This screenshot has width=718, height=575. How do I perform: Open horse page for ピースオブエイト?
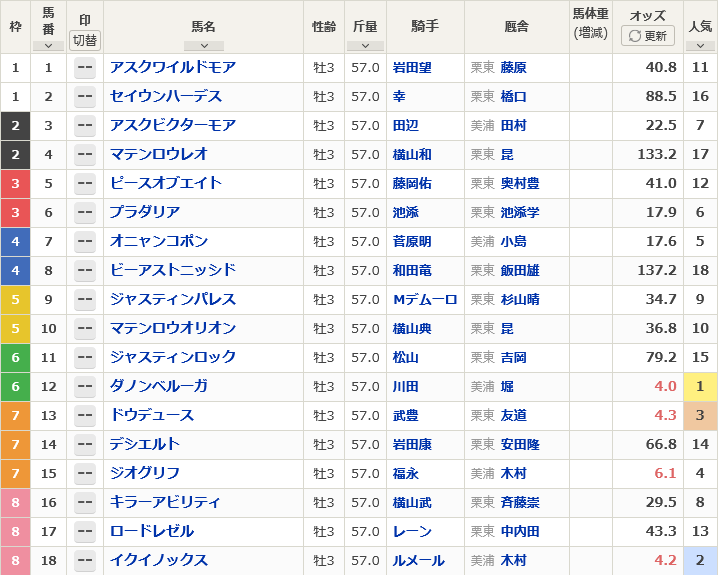(166, 183)
